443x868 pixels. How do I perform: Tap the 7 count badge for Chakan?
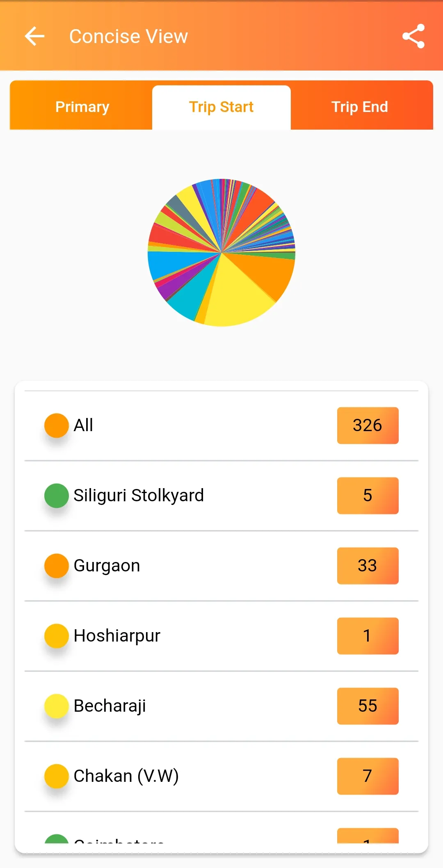(x=368, y=776)
